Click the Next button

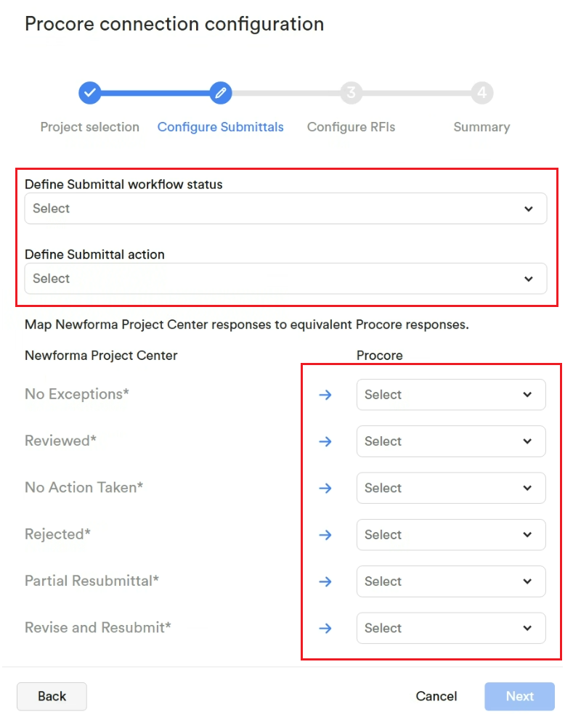tap(519, 697)
